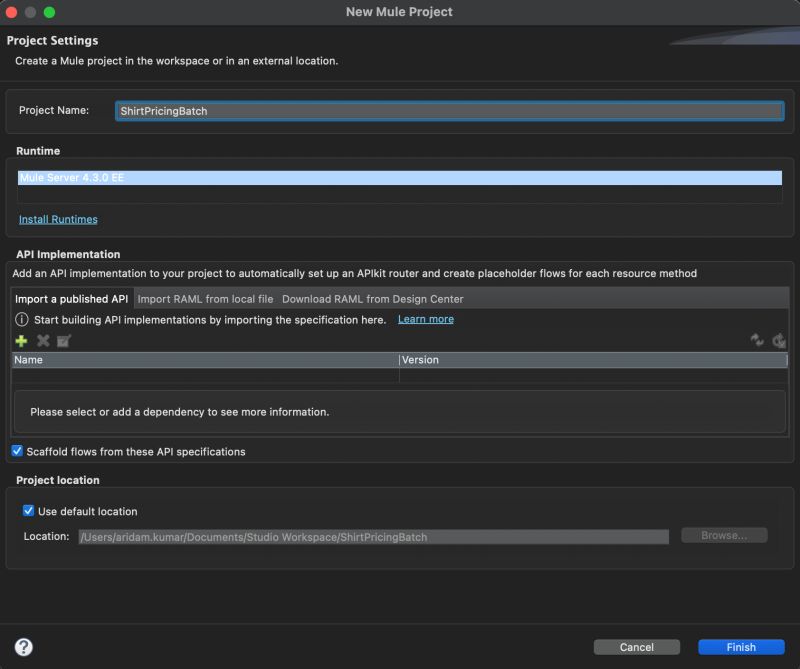800x669 pixels.
Task: Switch to the Import RAML from local file tab
Action: pyautogui.click(x=203, y=298)
